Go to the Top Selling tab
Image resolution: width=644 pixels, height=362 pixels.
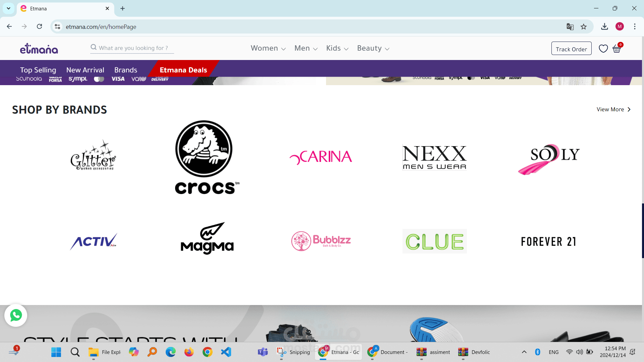point(38,70)
